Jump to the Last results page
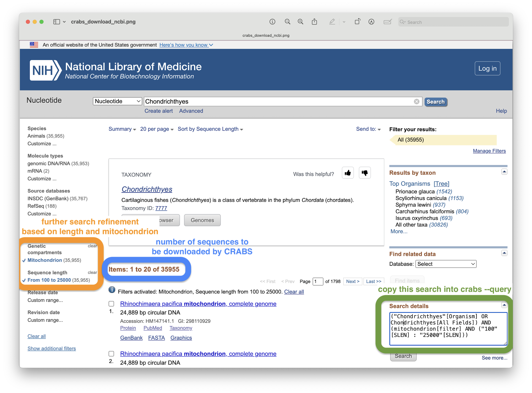This screenshot has width=532, height=393. tap(374, 281)
